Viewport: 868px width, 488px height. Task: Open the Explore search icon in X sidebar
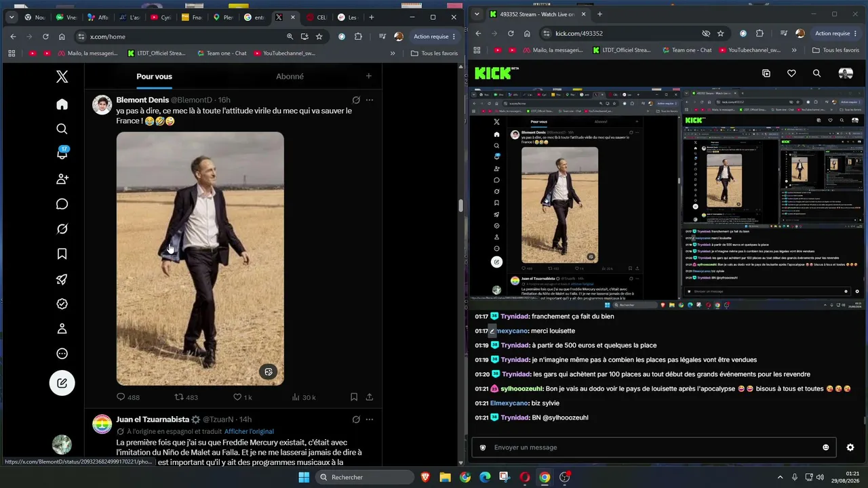62,129
